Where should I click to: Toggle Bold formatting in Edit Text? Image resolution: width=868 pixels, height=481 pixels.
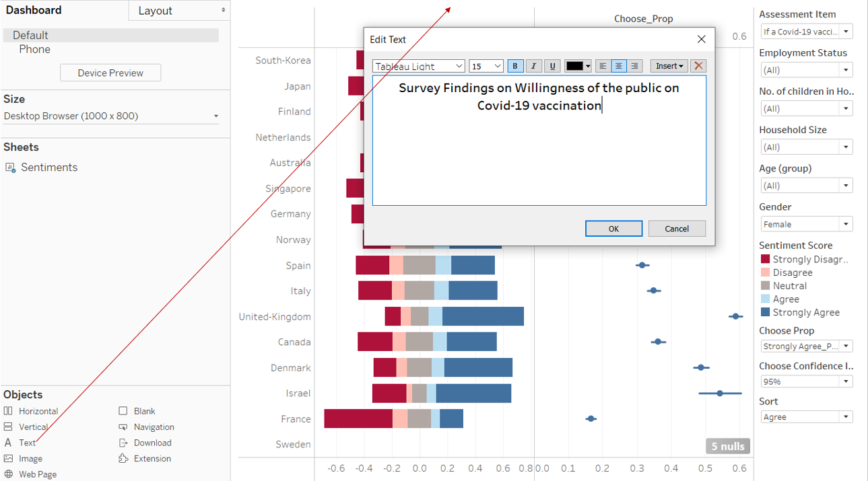pos(515,66)
